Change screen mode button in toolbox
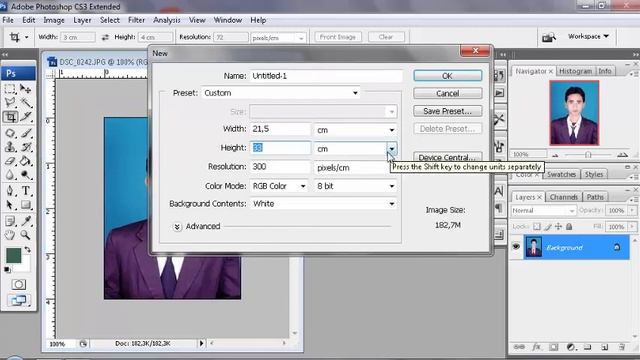Image resolution: width=640 pixels, height=360 pixels. pos(18,300)
